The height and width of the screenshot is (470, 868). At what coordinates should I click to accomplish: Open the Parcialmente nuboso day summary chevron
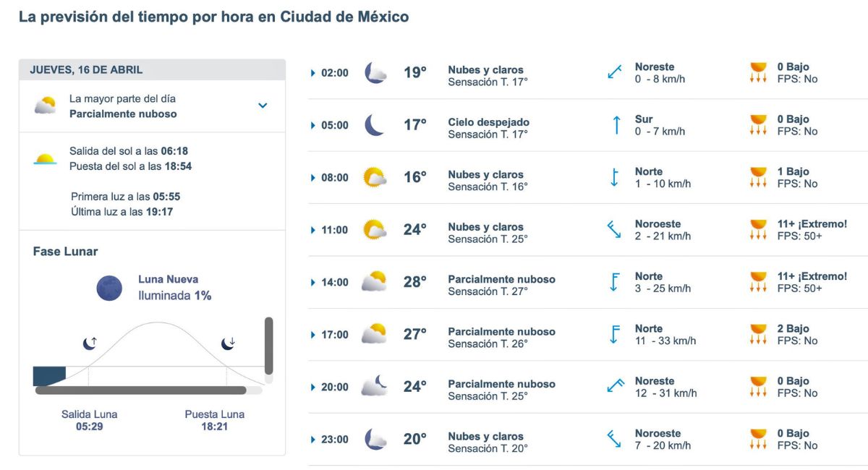pos(263,105)
